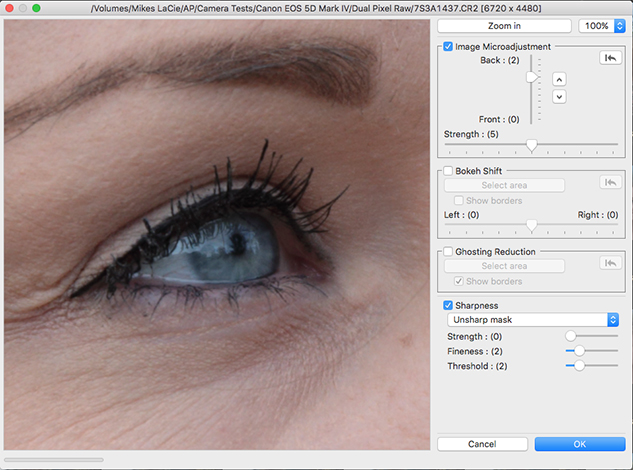Enable the Bokeh Shift checkbox
Viewport: 633px width, 470px height.
tap(448, 171)
